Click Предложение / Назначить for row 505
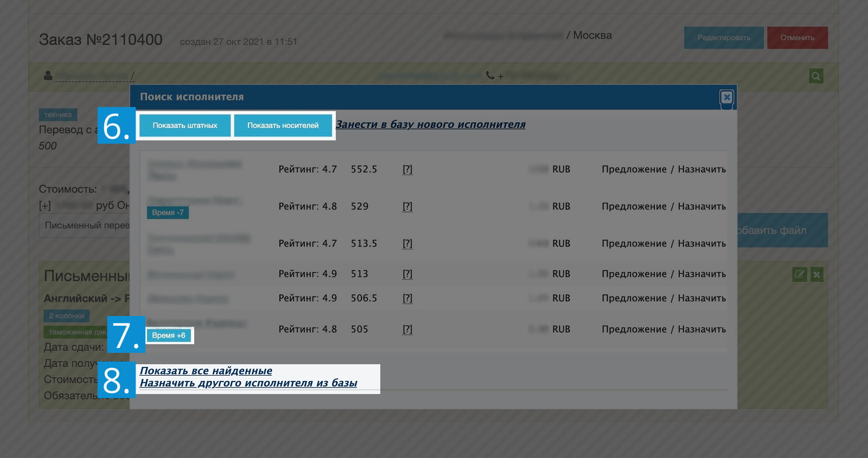Image resolution: width=868 pixels, height=458 pixels. pyautogui.click(x=663, y=330)
